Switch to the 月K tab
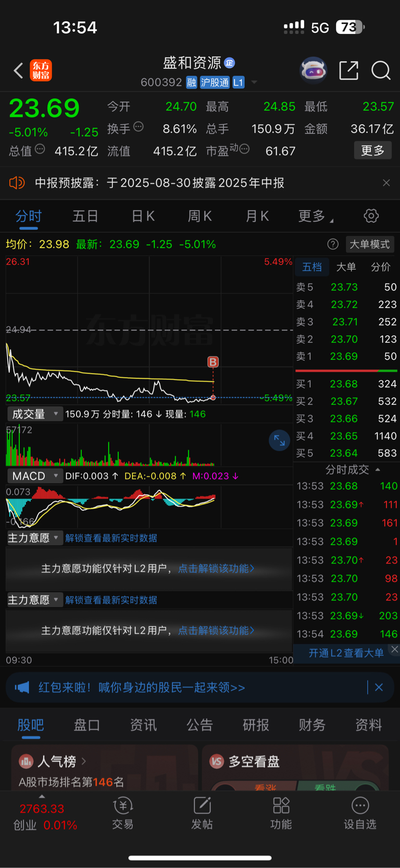 pos(257,216)
